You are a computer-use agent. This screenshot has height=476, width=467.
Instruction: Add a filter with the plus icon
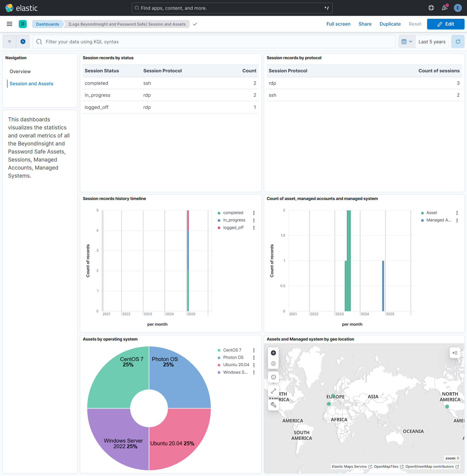pos(23,41)
